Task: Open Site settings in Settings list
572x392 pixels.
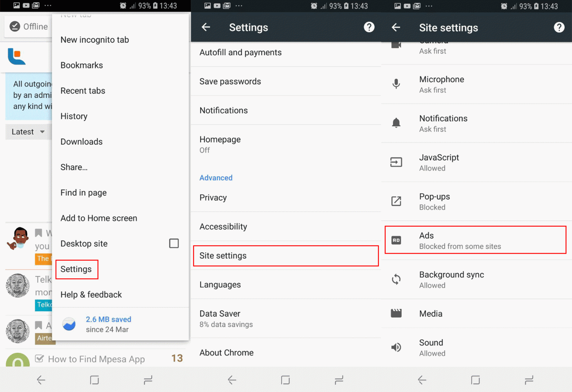Action: point(286,256)
